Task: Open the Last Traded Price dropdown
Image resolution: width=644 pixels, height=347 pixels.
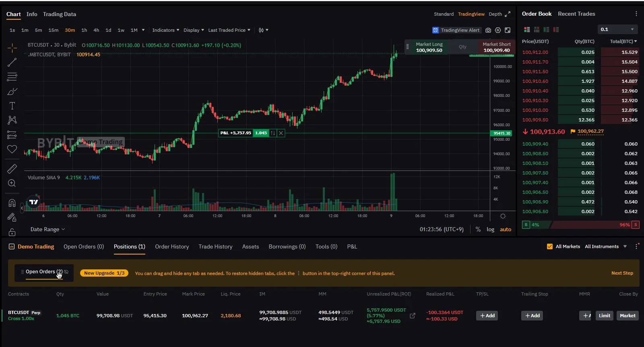Action: coord(229,30)
